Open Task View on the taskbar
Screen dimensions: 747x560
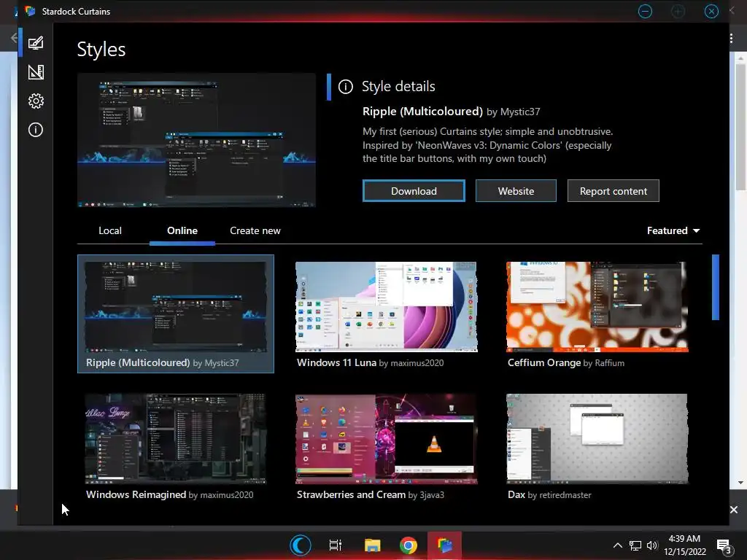coord(336,545)
